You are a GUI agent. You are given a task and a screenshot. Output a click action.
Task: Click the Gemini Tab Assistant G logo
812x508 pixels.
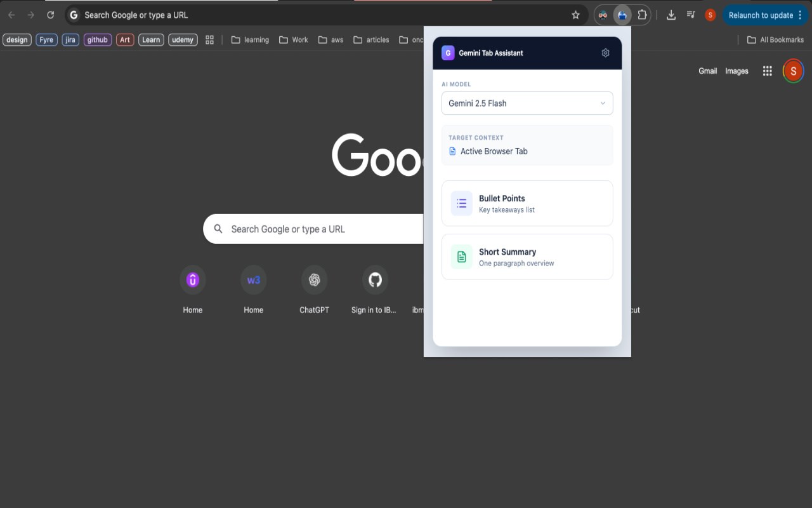click(448, 53)
